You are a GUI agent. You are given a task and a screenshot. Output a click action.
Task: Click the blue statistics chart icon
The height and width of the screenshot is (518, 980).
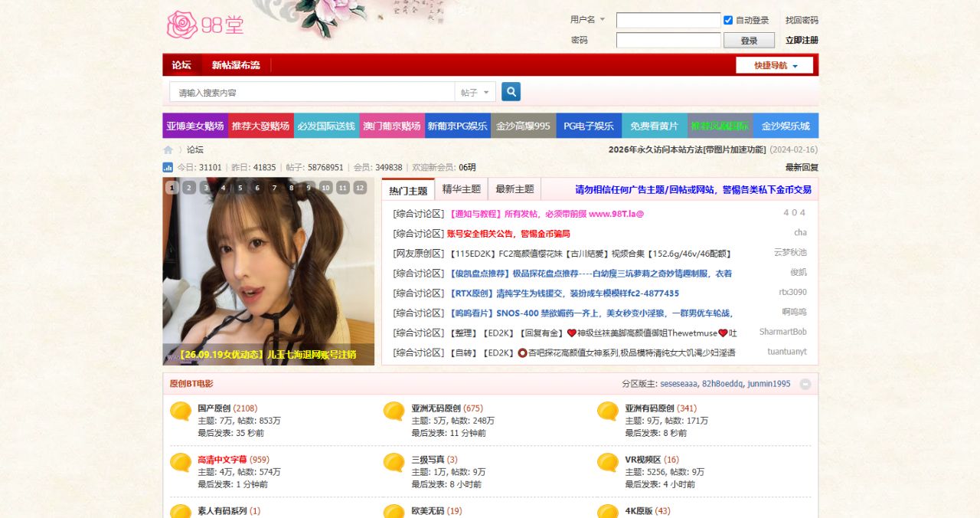click(x=168, y=167)
